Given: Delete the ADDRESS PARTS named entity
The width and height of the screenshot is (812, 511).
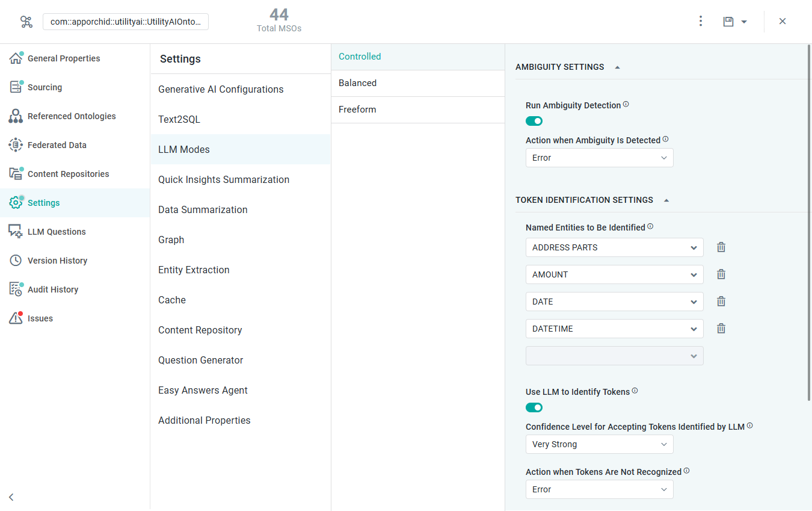Looking at the screenshot, I should click(721, 247).
